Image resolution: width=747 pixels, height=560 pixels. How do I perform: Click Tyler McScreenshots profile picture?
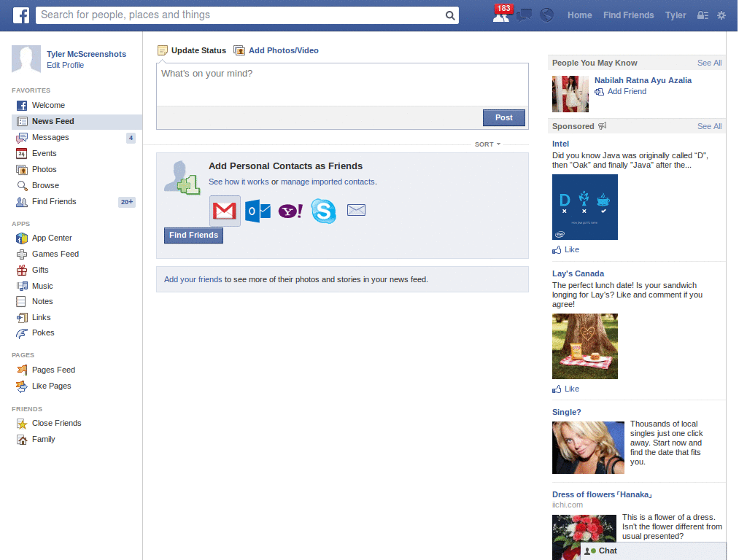tap(26, 59)
